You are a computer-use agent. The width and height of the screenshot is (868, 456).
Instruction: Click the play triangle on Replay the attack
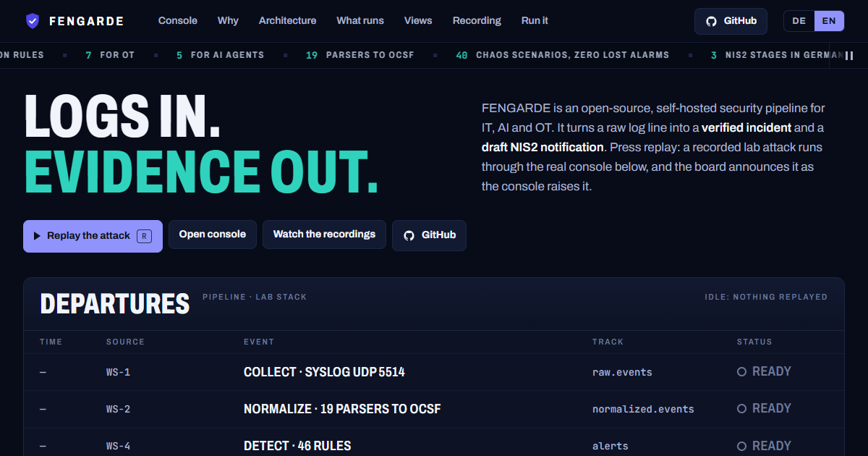pos(37,236)
